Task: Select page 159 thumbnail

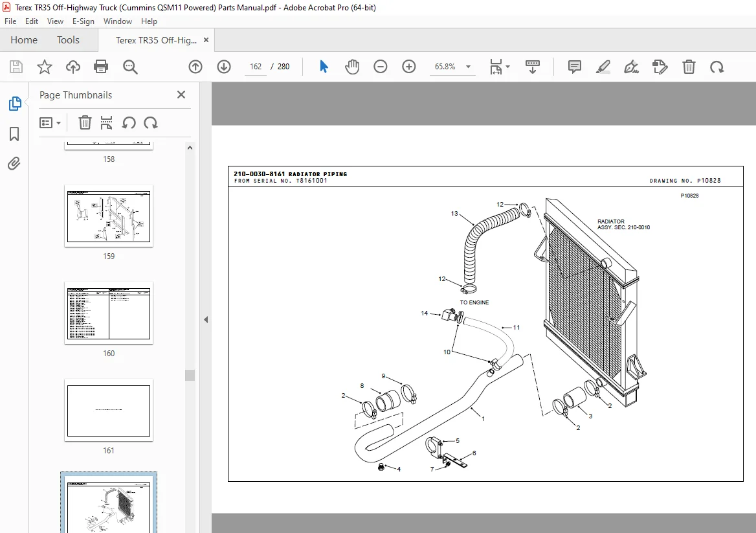Action: (109, 216)
